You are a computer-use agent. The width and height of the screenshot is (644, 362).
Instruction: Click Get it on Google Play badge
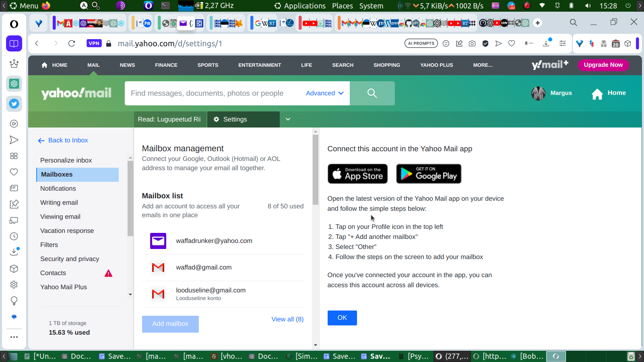click(x=429, y=174)
